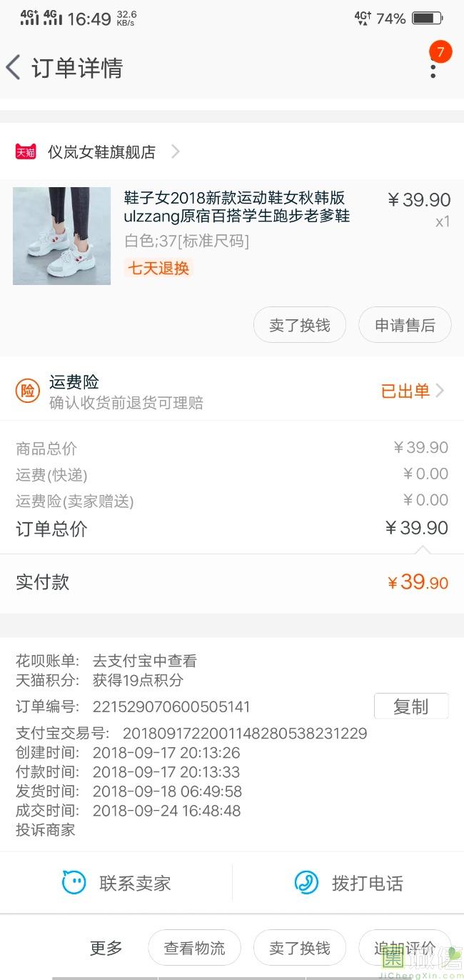Tap the 投诉商家 link
464x980 pixels.
(x=46, y=830)
